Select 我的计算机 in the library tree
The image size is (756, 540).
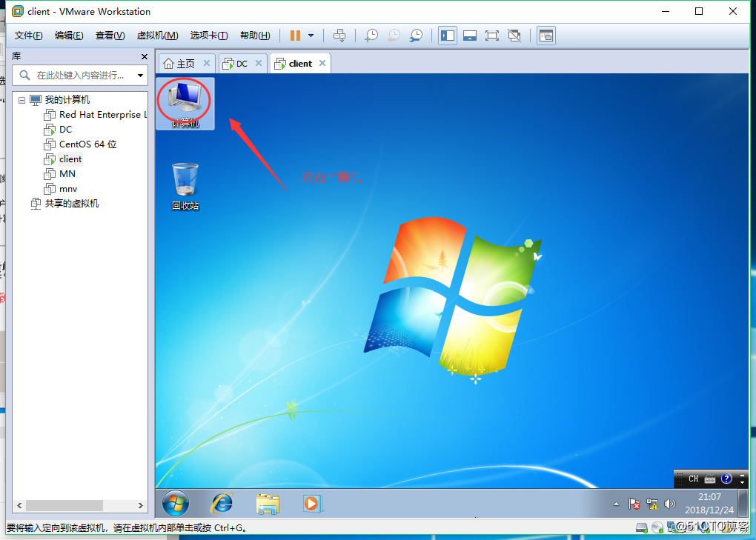coord(60,100)
